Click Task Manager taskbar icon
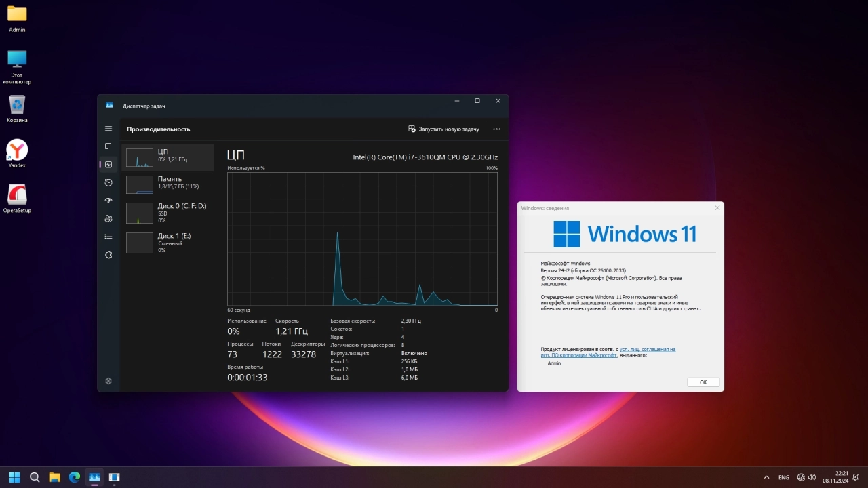 click(94, 477)
